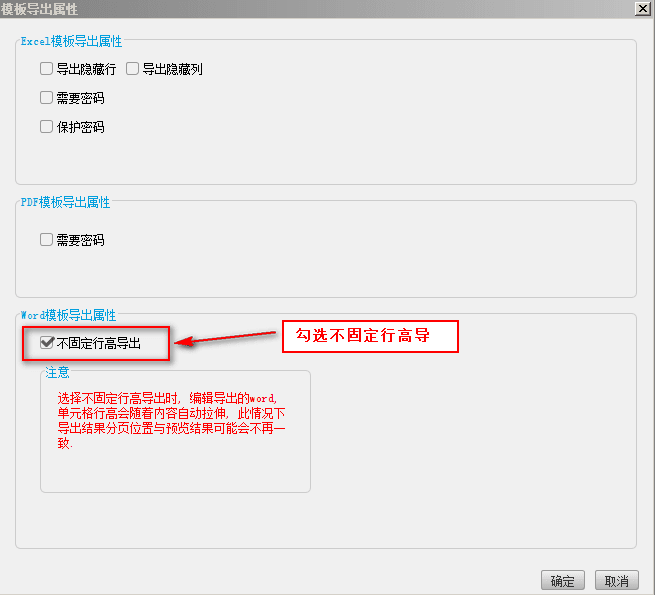Confirm with the 确定 button

(x=563, y=581)
